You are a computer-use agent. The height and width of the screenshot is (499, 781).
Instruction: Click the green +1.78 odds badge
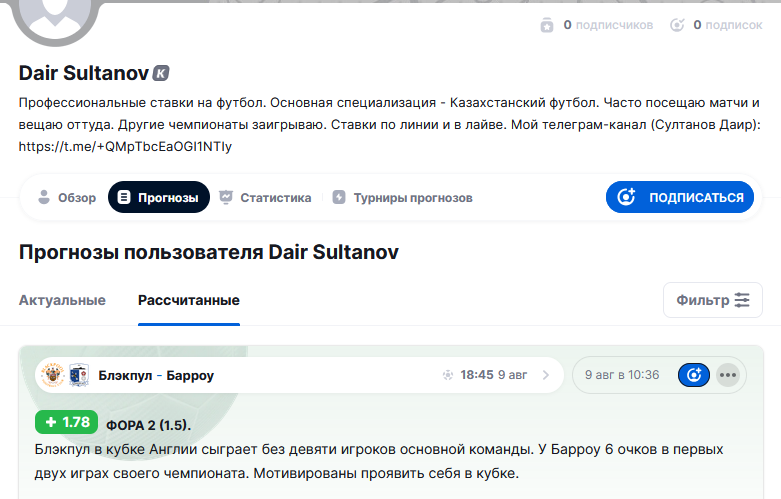[66, 422]
